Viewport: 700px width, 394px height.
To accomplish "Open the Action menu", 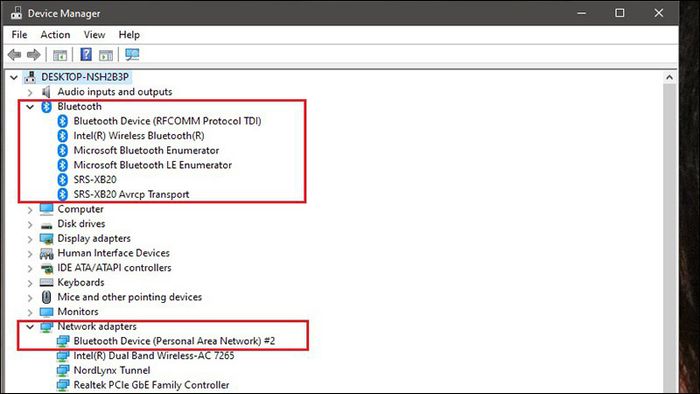I will tap(55, 35).
